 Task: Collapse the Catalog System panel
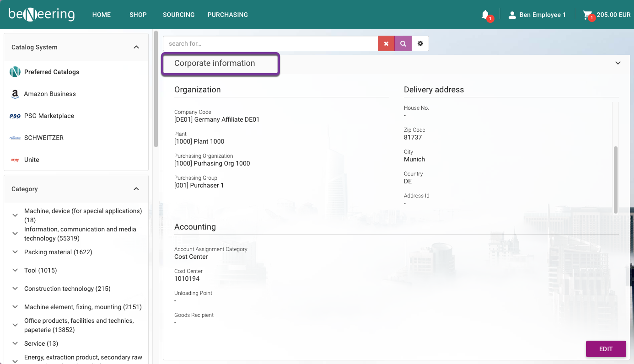(136, 47)
